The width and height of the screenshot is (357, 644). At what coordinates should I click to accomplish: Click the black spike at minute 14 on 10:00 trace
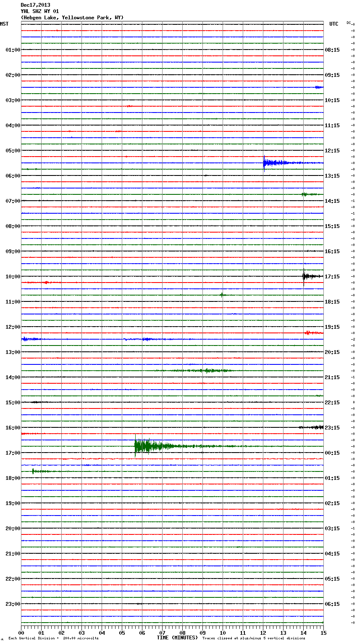(304, 276)
